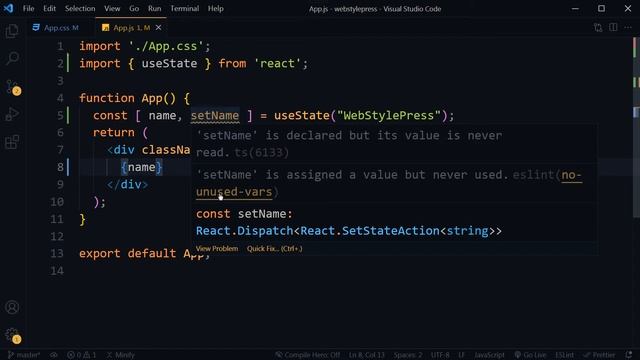Click Quick Fix link in hover popup
Viewport: 640px width, 360px height.
click(x=274, y=249)
